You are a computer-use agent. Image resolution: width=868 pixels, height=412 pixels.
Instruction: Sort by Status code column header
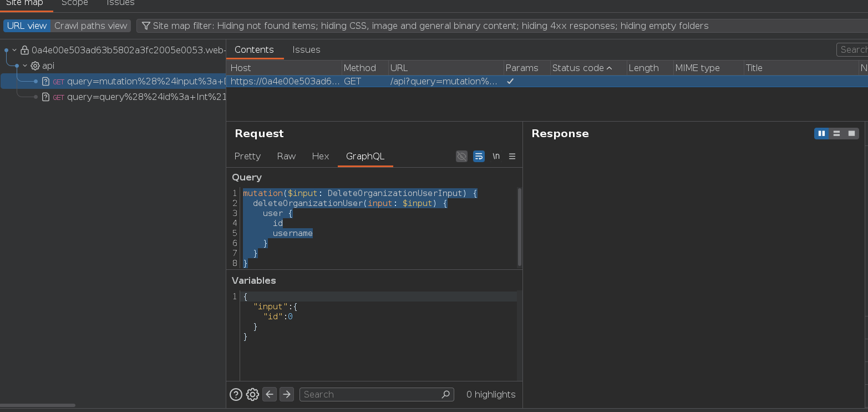coord(587,68)
